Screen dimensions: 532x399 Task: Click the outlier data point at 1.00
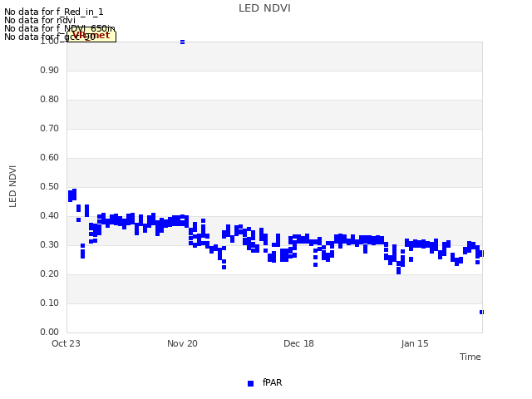click(182, 42)
